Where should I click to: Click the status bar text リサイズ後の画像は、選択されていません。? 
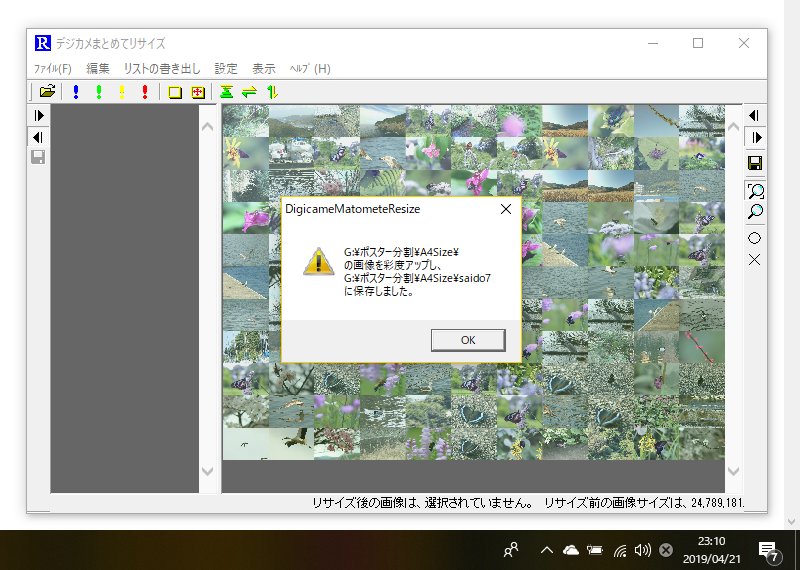coord(423,503)
